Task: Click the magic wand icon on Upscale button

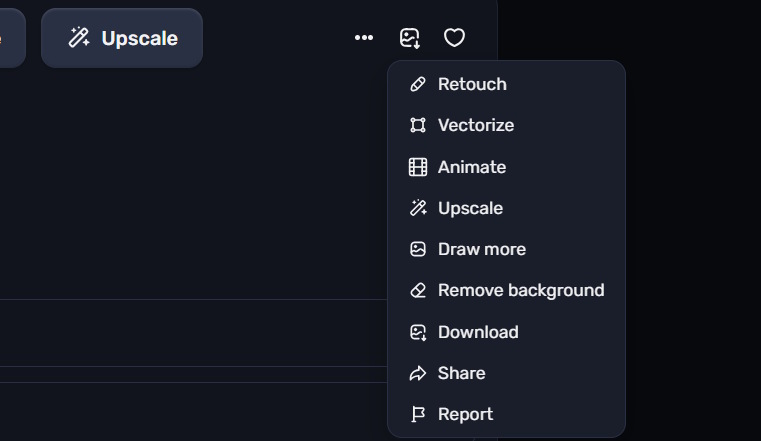Action: point(79,38)
